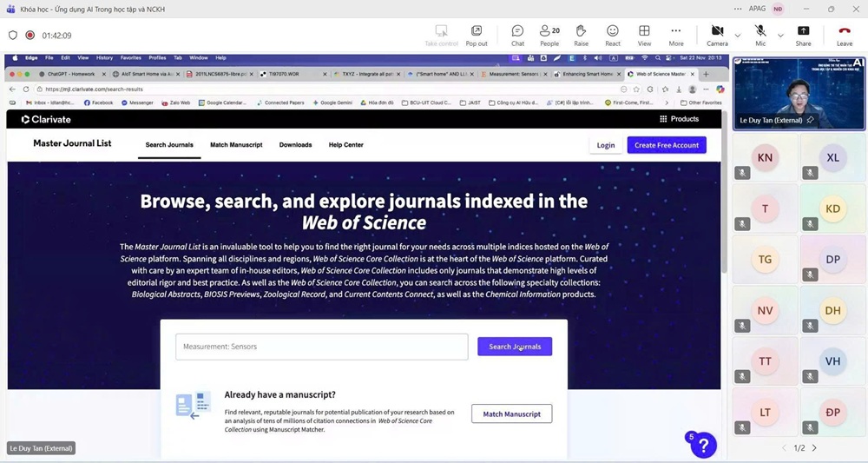Click the shield privacy icon near timer
Viewport: 868px width, 463px height.
tap(12, 36)
